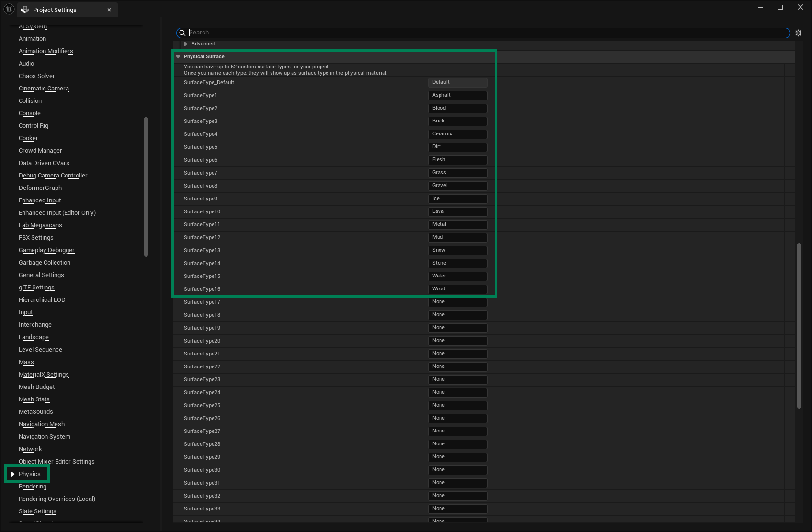Viewport: 812px width, 532px height.
Task: Edit the SurfaceType1 Asphalt name field
Action: 457,95
